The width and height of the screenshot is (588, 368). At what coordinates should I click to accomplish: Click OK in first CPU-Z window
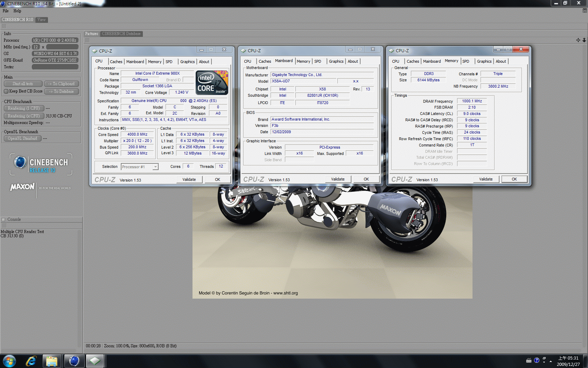coord(217,179)
